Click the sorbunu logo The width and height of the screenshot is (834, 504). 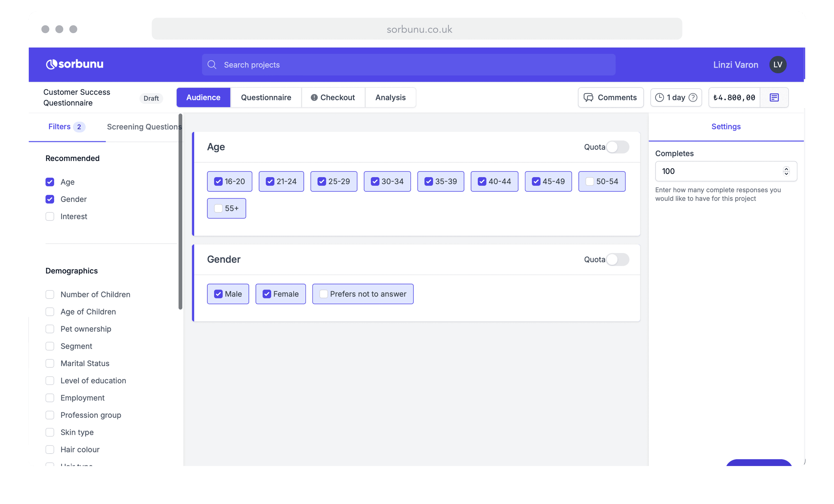coord(74,64)
